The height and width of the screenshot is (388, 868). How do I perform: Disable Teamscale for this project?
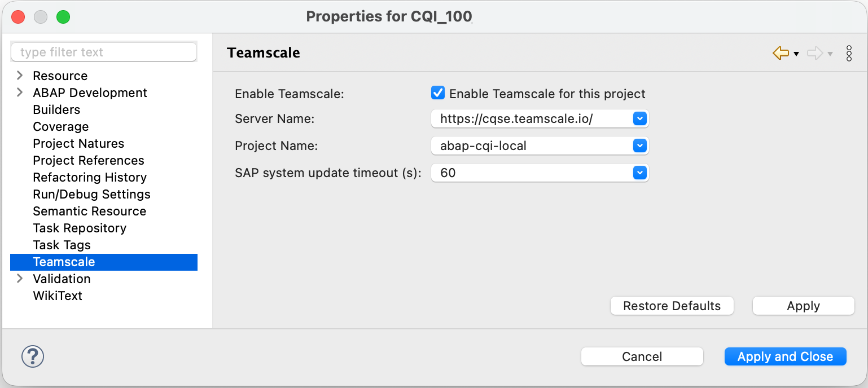(x=438, y=92)
